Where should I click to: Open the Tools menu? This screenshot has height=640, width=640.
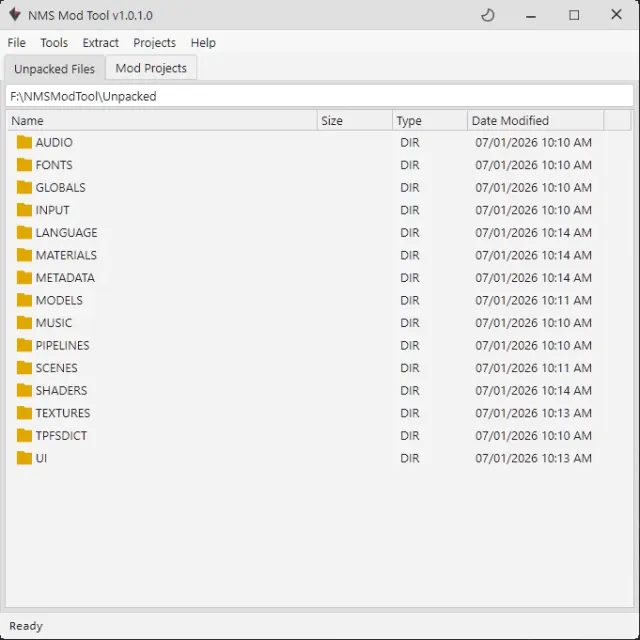54,42
